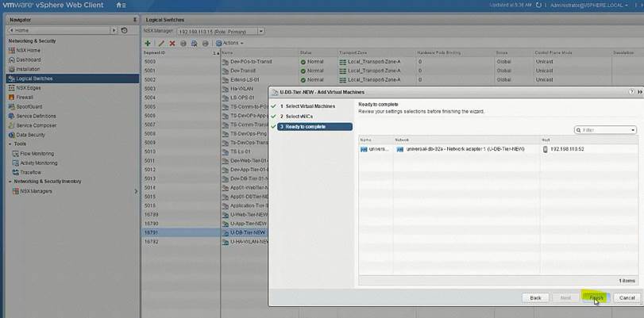Expand the Filter options dropdown arrow
Screen dimensions: 644x318
633,130
